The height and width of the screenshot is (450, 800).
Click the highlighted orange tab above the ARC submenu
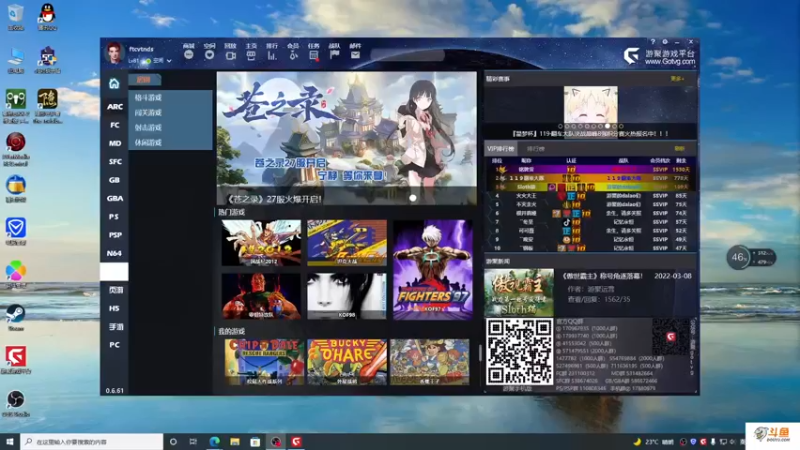[145, 80]
